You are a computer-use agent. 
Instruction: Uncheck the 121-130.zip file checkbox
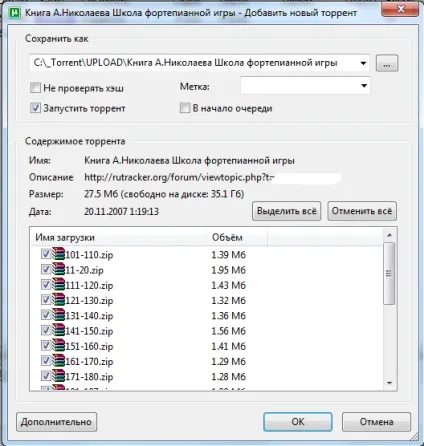coord(46,300)
